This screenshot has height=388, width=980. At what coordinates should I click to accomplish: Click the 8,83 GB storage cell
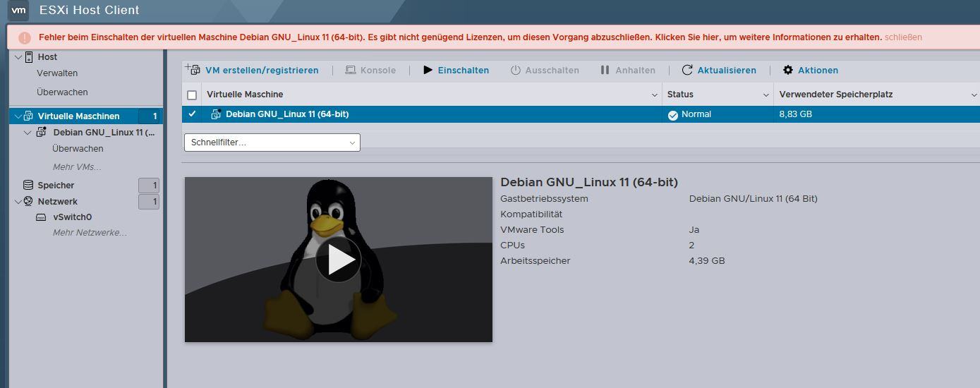(795, 114)
